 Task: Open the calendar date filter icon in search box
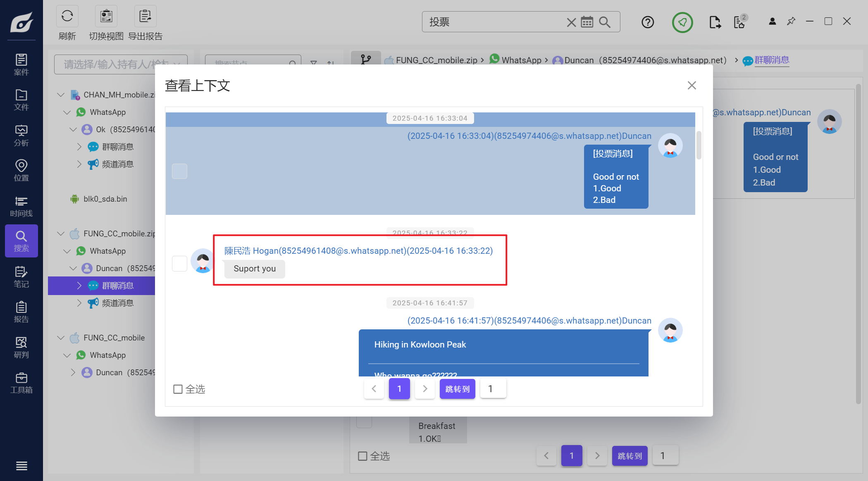587,22
